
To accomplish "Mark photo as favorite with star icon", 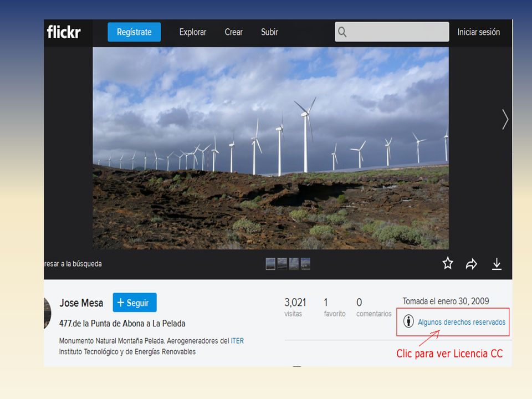I will tap(448, 263).
